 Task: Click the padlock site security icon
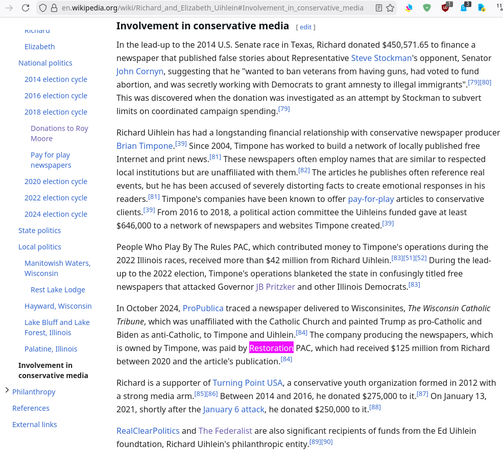(54, 8)
